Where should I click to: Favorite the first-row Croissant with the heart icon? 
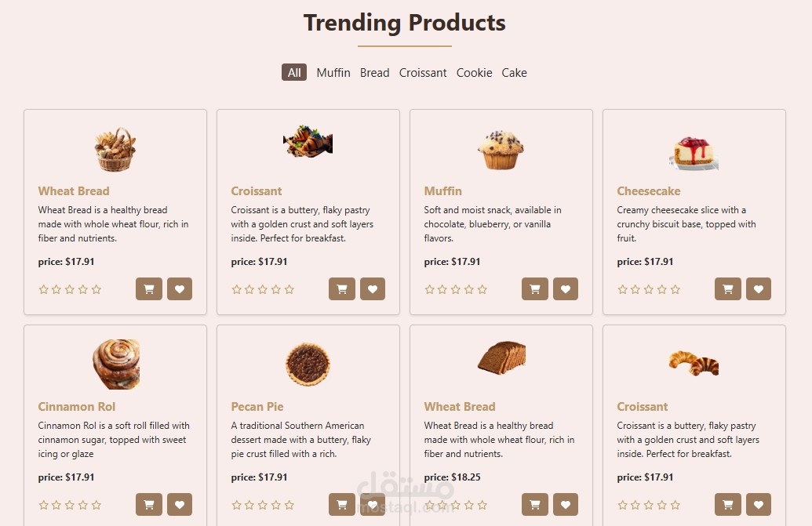pyautogui.click(x=373, y=289)
